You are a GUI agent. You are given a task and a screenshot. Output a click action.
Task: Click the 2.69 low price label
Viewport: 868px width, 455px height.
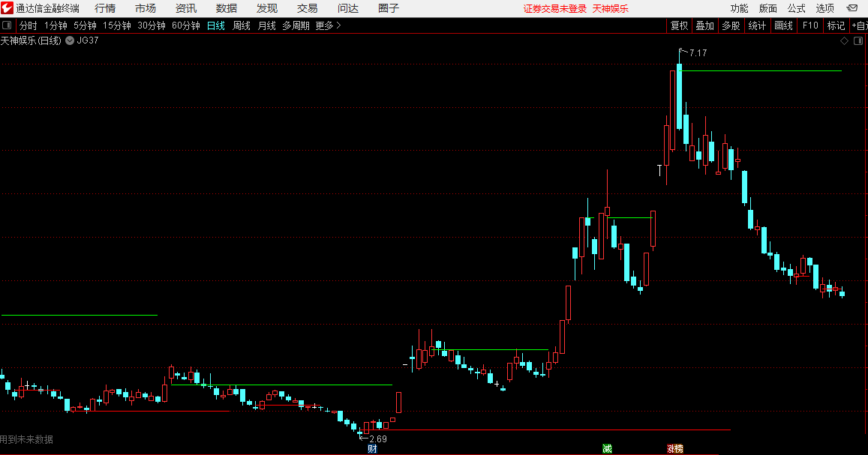[x=378, y=439]
